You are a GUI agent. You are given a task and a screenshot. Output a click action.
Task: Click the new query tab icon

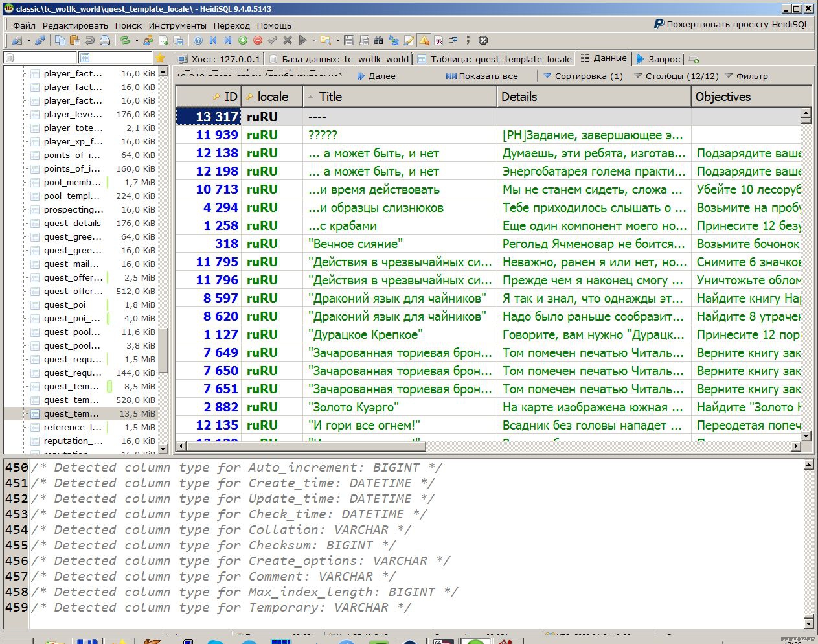[694, 59]
